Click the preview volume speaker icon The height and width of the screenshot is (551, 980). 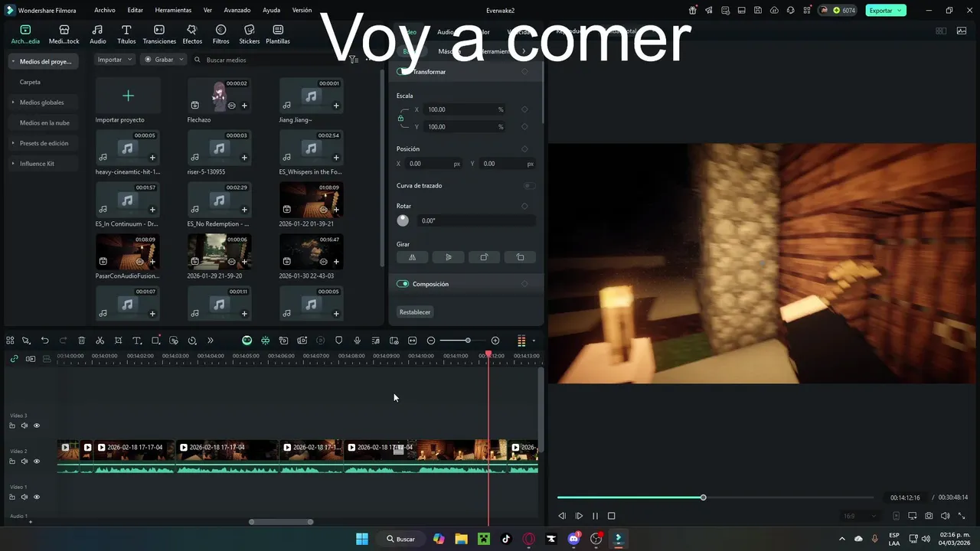(945, 516)
